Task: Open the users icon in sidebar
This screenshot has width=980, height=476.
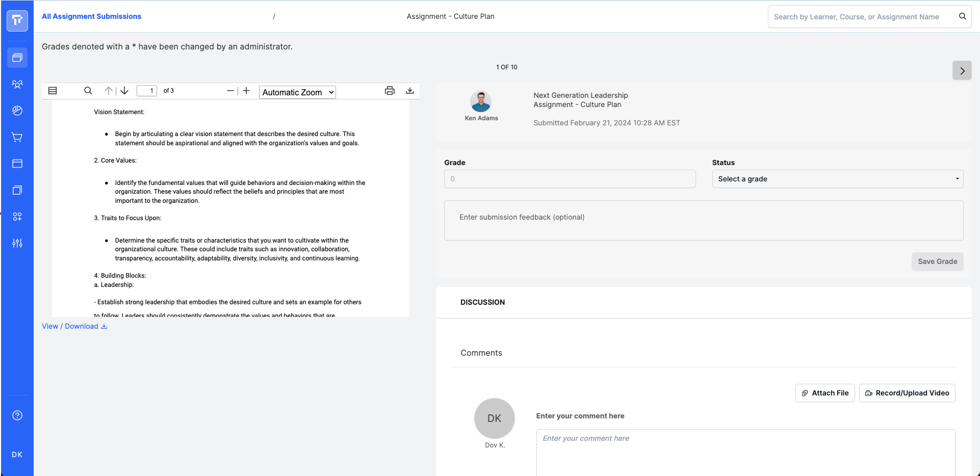Action: (17, 84)
